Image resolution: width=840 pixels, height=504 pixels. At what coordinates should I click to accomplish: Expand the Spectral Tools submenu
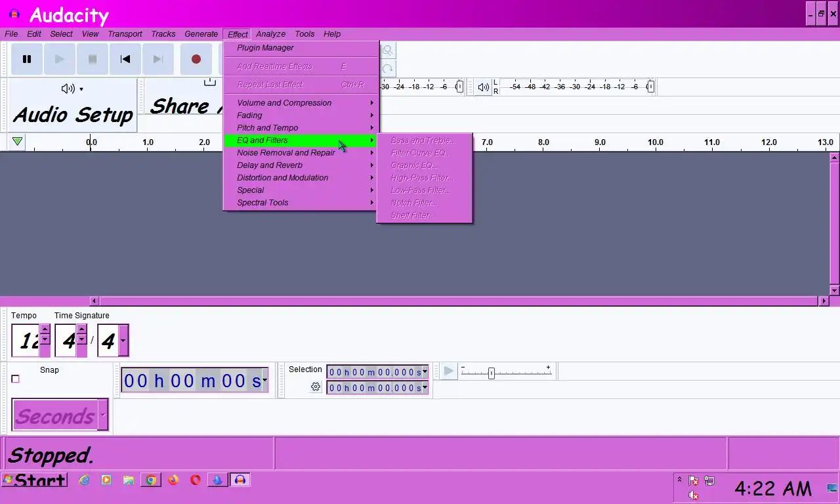[x=301, y=203]
